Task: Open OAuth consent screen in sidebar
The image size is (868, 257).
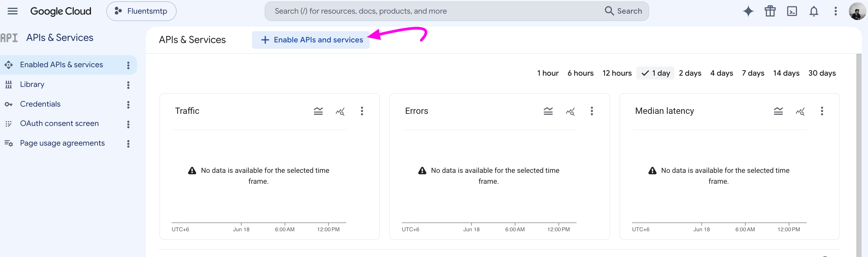Action: click(x=59, y=124)
